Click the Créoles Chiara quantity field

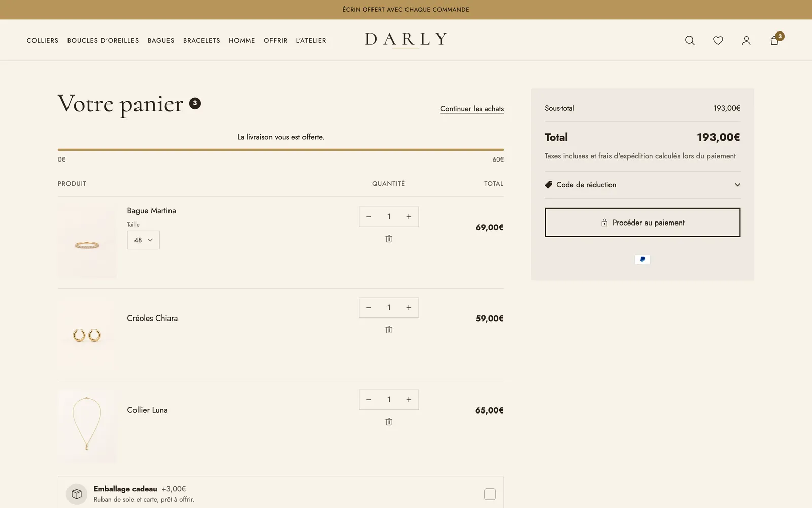(389, 308)
